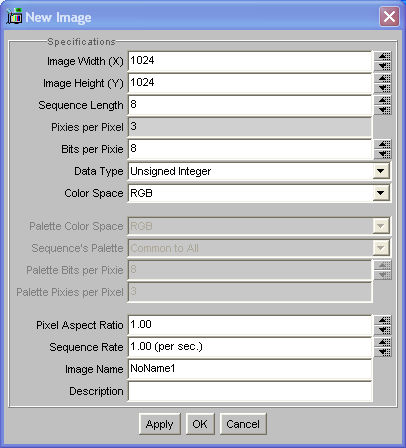Decrease Image Height with the down stepper arrow

coord(382,88)
